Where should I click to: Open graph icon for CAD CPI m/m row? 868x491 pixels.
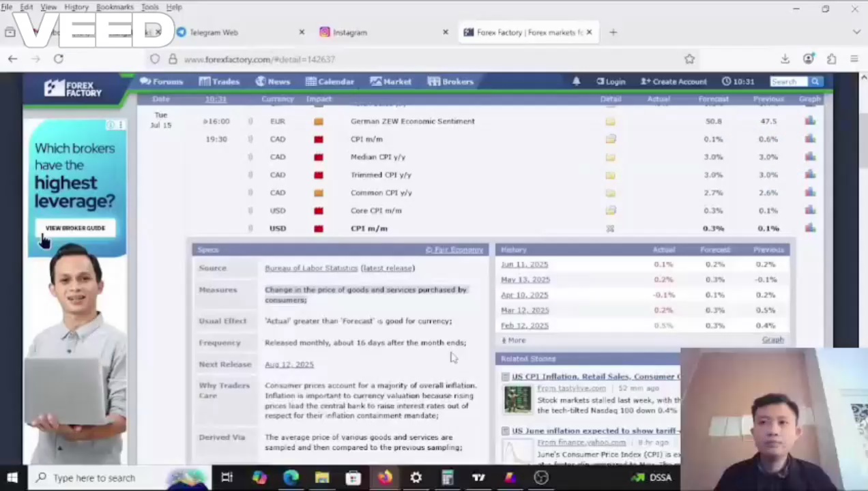tap(809, 138)
